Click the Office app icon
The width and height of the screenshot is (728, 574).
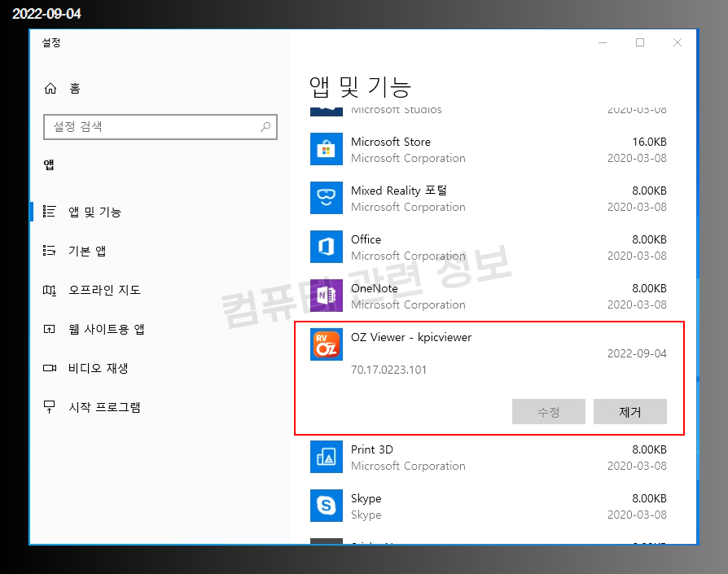point(327,247)
